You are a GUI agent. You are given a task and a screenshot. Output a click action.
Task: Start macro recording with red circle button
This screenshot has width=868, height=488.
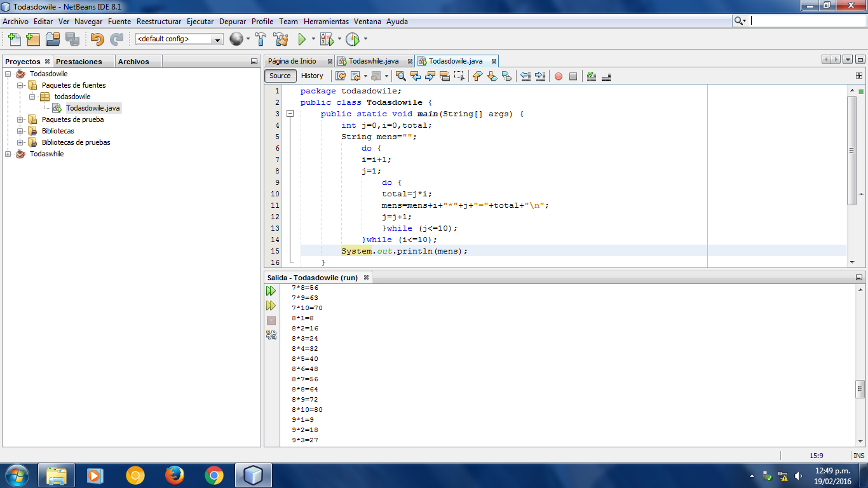coord(559,76)
